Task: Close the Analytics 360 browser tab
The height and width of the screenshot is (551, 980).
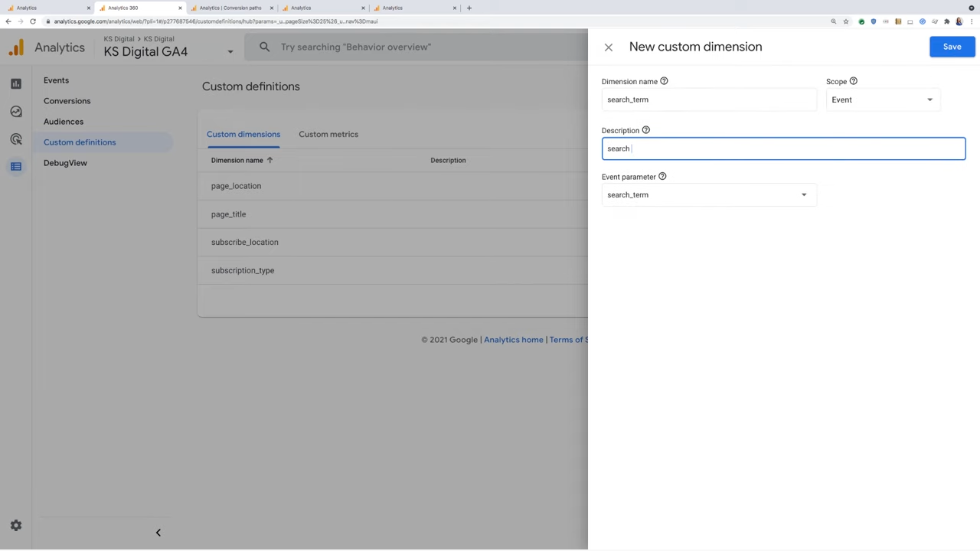Action: (x=180, y=8)
